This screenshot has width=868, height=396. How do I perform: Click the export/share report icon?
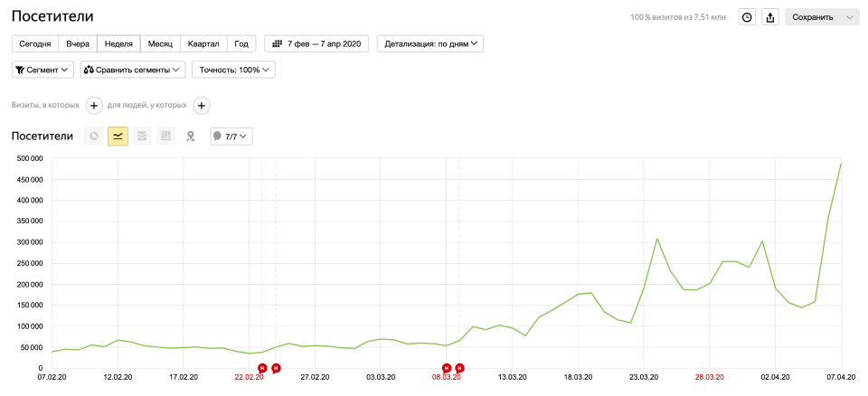click(770, 17)
